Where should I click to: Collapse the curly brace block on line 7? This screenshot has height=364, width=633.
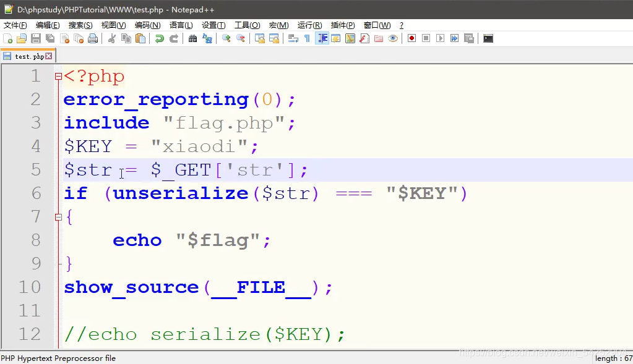click(58, 218)
